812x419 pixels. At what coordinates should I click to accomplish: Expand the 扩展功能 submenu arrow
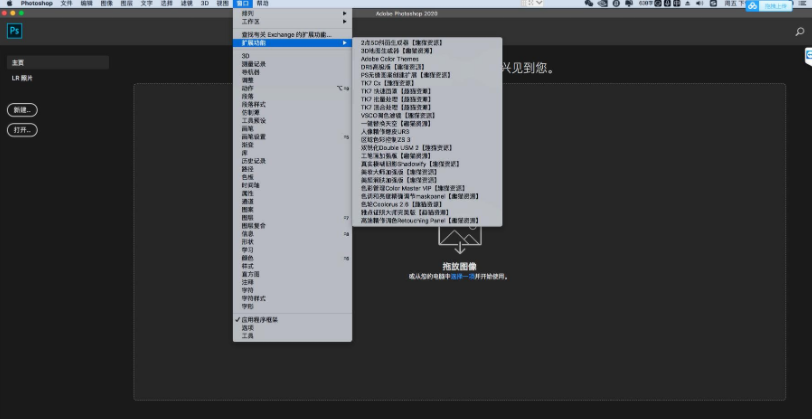click(344, 43)
